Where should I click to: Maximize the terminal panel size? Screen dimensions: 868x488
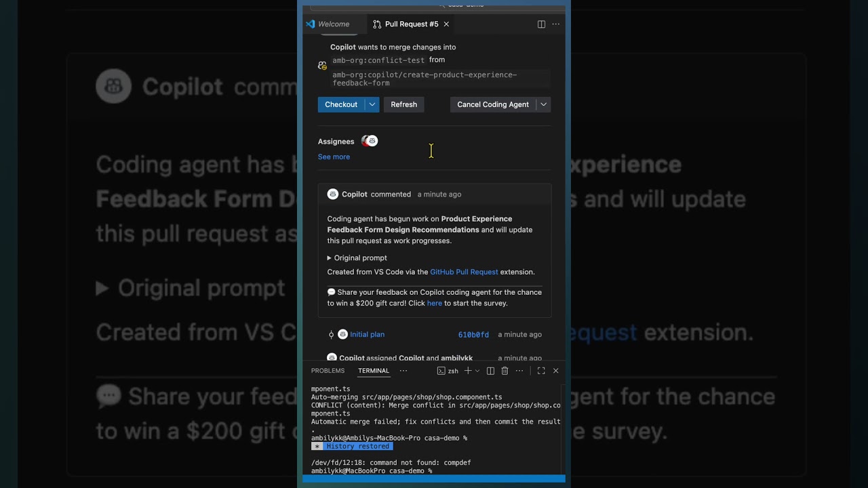click(541, 371)
